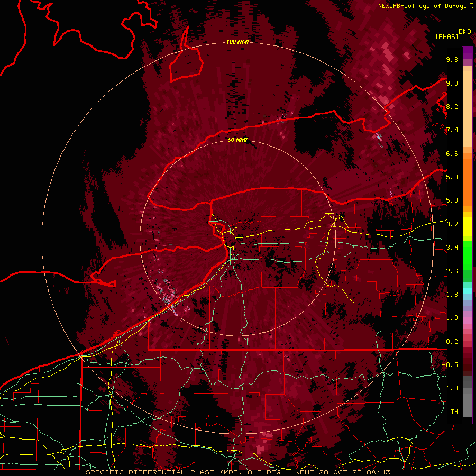Click the 100 NMI range ring label

pyautogui.click(x=237, y=42)
